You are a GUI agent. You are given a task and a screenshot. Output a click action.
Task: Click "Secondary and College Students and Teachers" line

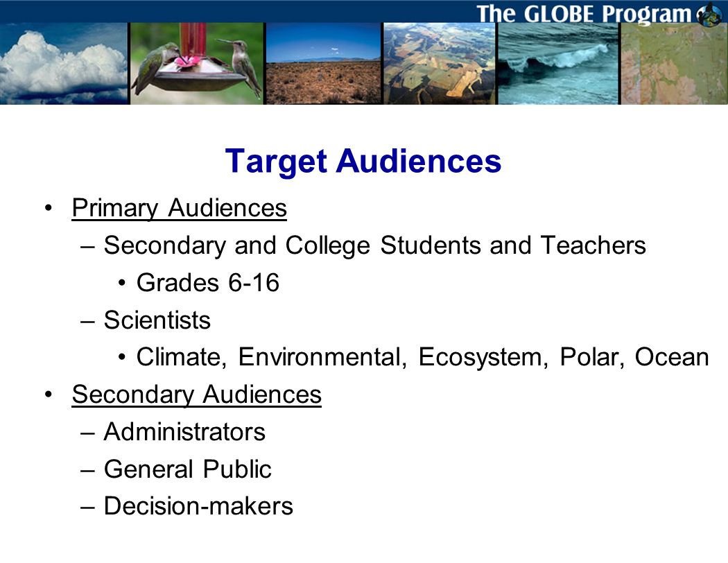point(374,245)
